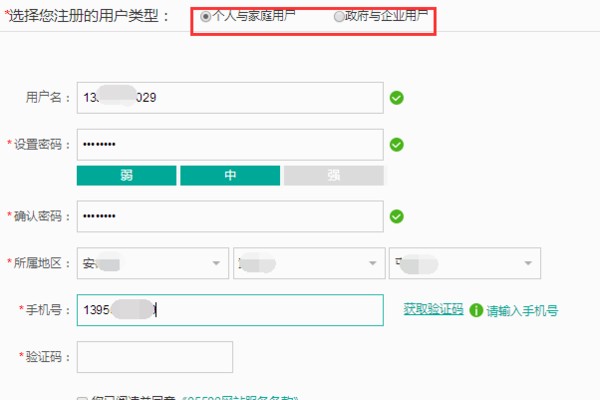
Task: Click the 获取验证码 link
Action: coord(433,309)
